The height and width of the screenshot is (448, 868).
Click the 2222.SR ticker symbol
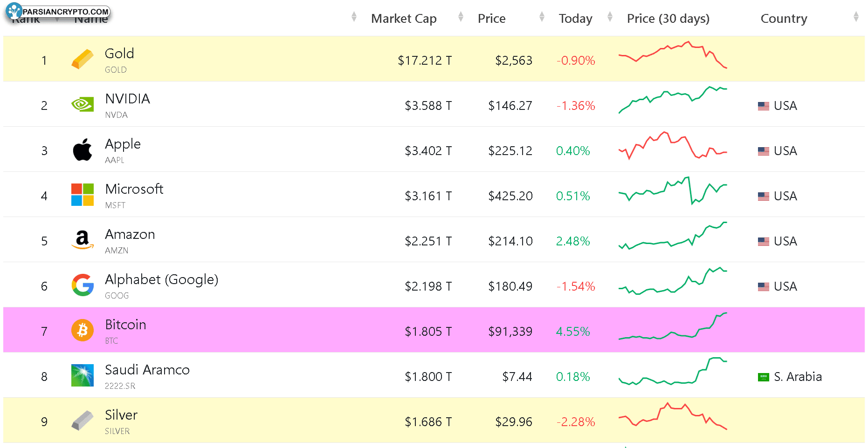(120, 386)
